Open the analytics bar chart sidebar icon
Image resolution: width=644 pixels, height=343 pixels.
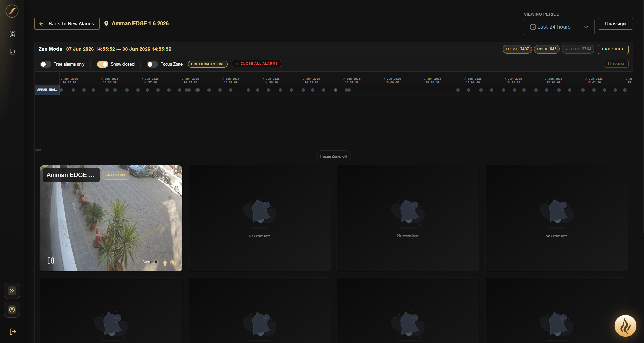(x=13, y=52)
